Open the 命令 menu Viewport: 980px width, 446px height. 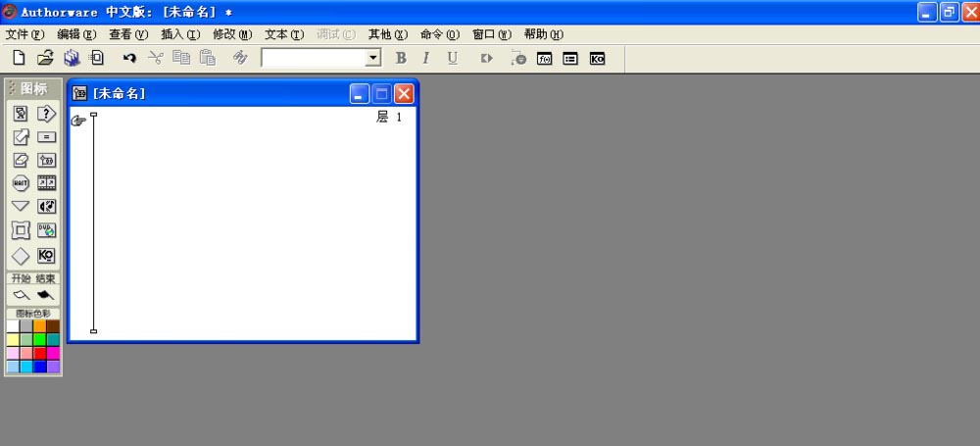tap(440, 34)
